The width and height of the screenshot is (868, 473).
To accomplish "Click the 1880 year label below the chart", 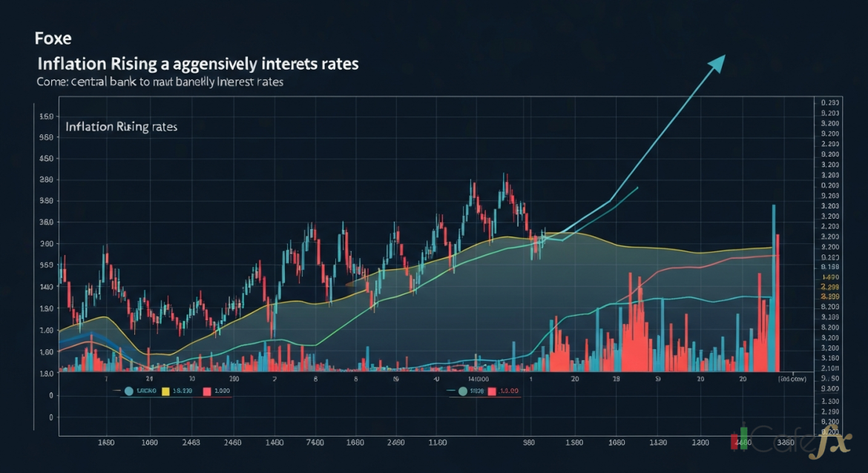I will [106, 442].
